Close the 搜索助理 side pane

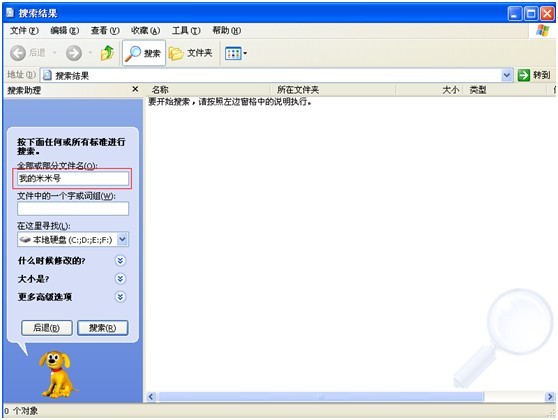click(x=135, y=89)
